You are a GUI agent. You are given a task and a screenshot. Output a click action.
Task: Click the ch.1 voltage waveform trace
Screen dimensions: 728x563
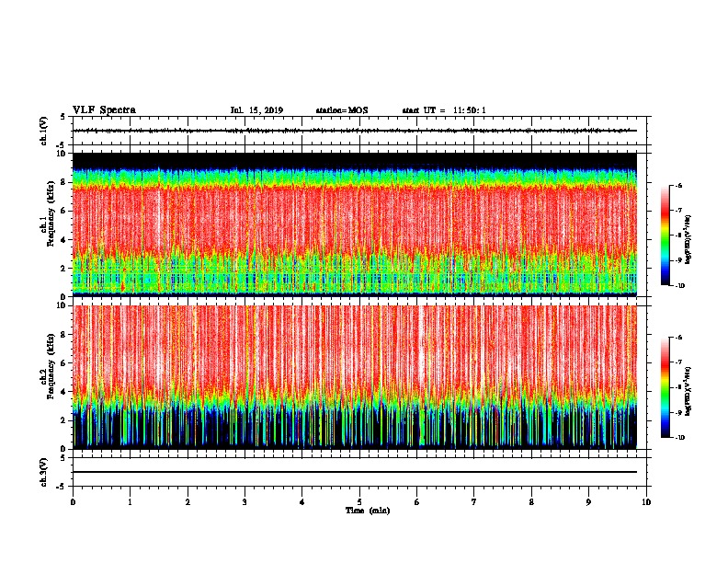tap(355, 131)
